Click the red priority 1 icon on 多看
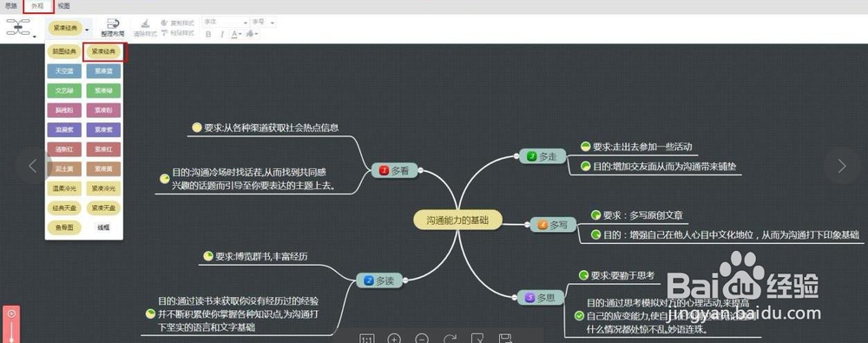This screenshot has width=868, height=343. click(385, 171)
